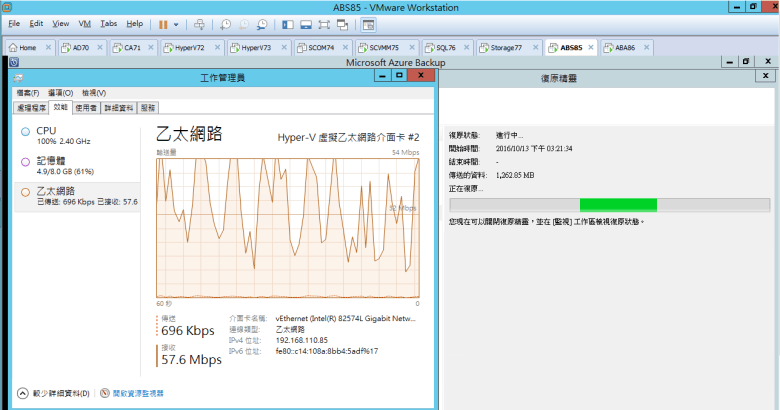The width and height of the screenshot is (780, 410).
Task: Click the Send Ctrl+Alt+Del toolbar icon
Action: tap(200, 23)
